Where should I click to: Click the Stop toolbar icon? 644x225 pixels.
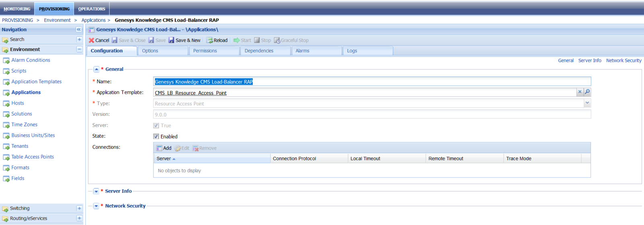click(257, 40)
